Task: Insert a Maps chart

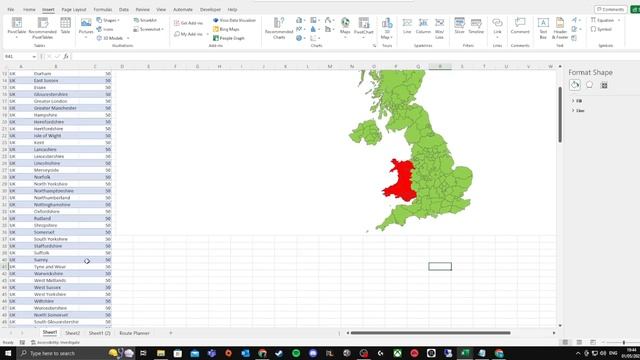Action: tap(345, 28)
